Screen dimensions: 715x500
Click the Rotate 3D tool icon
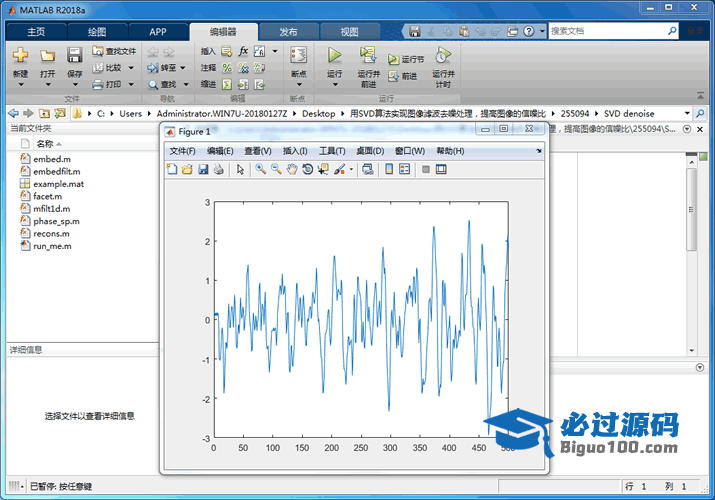click(x=308, y=170)
